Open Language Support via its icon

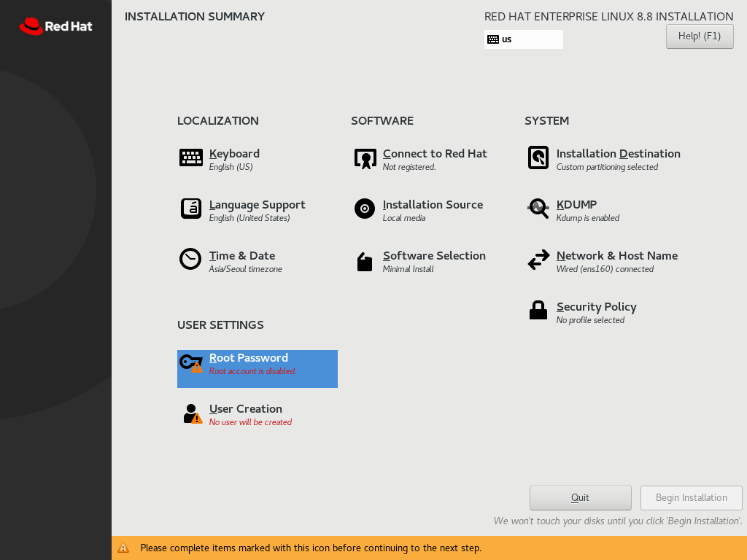click(190, 209)
